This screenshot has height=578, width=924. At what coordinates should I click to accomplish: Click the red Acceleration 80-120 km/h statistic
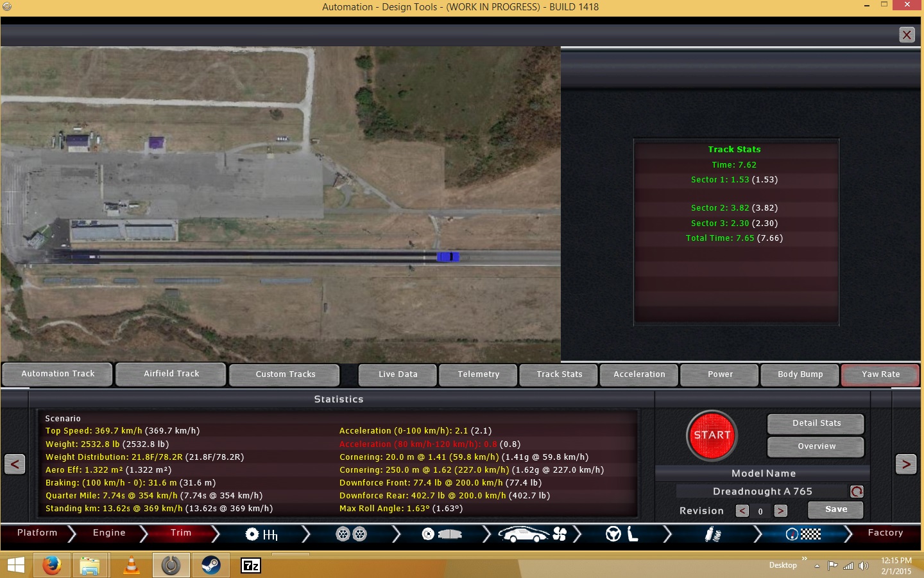[x=430, y=444]
